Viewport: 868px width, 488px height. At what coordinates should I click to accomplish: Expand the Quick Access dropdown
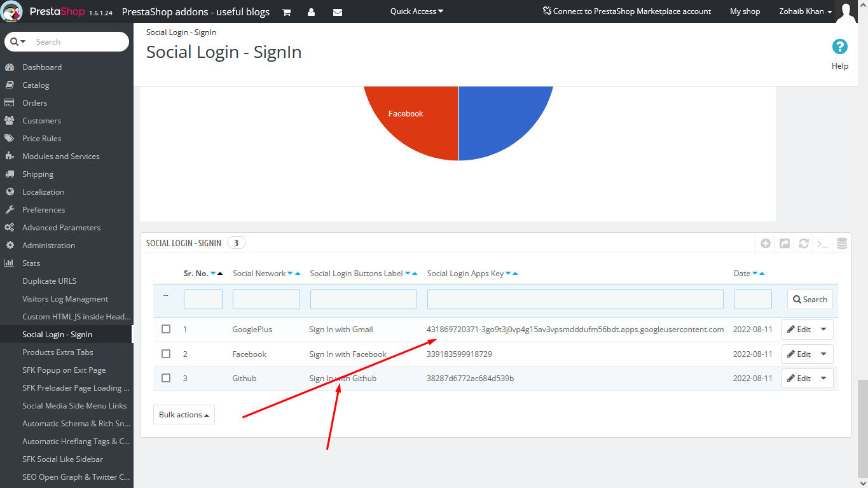coord(417,11)
